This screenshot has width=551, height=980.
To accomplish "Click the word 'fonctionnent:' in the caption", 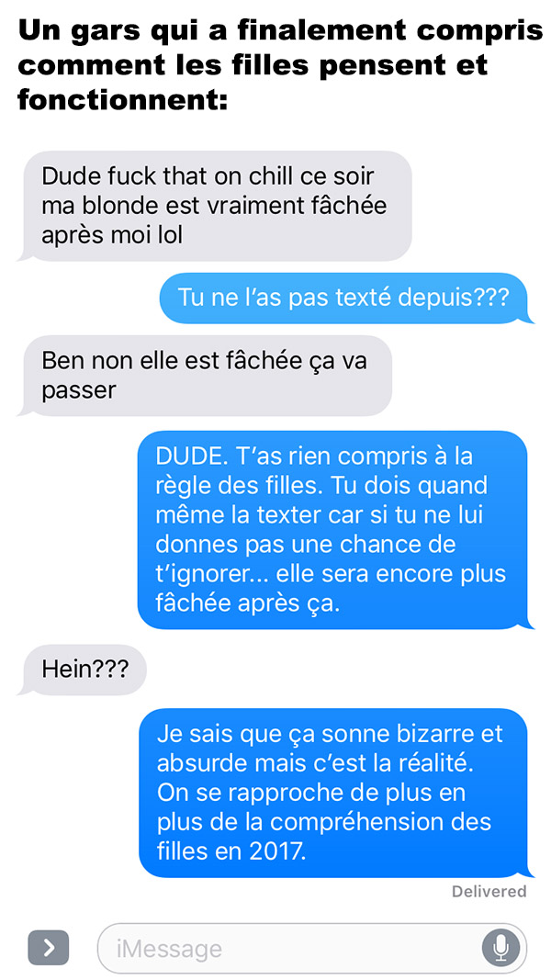I will (122, 98).
